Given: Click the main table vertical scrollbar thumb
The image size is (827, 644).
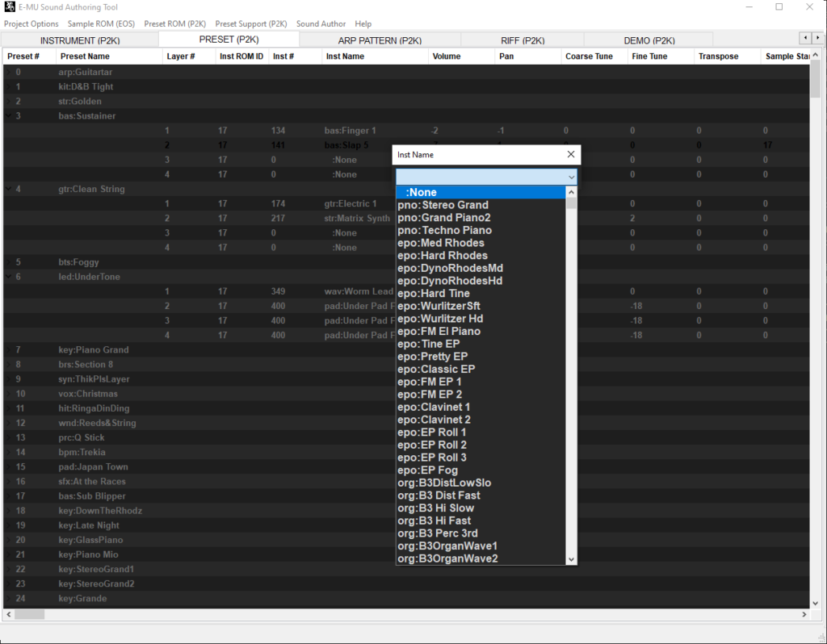Looking at the screenshot, I should click(x=816, y=79).
